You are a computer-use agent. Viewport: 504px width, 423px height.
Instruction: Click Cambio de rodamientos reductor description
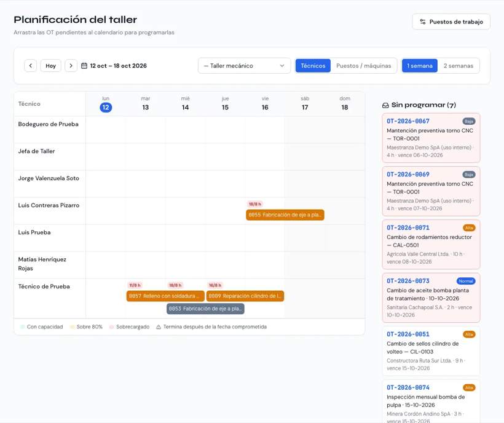click(x=429, y=241)
